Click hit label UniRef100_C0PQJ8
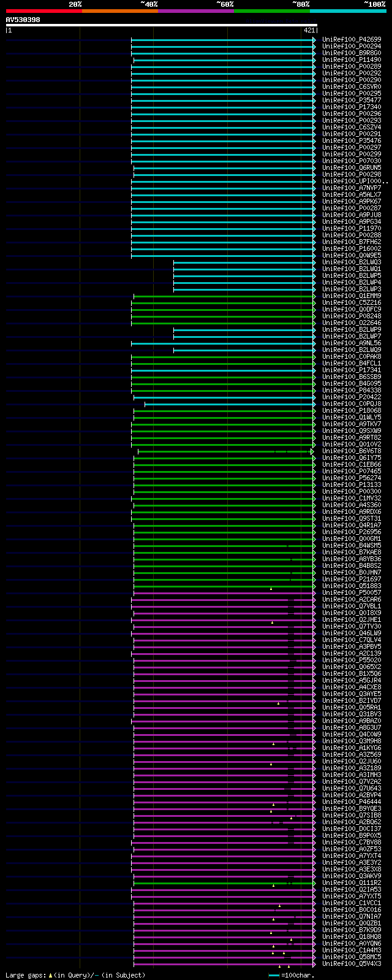The height and width of the screenshot is (980, 392). tap(352, 404)
